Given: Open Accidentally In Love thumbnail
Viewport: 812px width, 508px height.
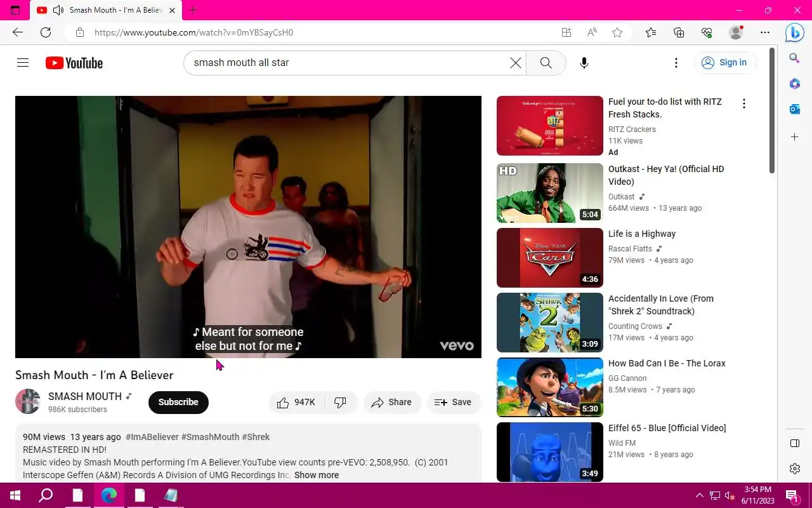Looking at the screenshot, I should (x=550, y=323).
